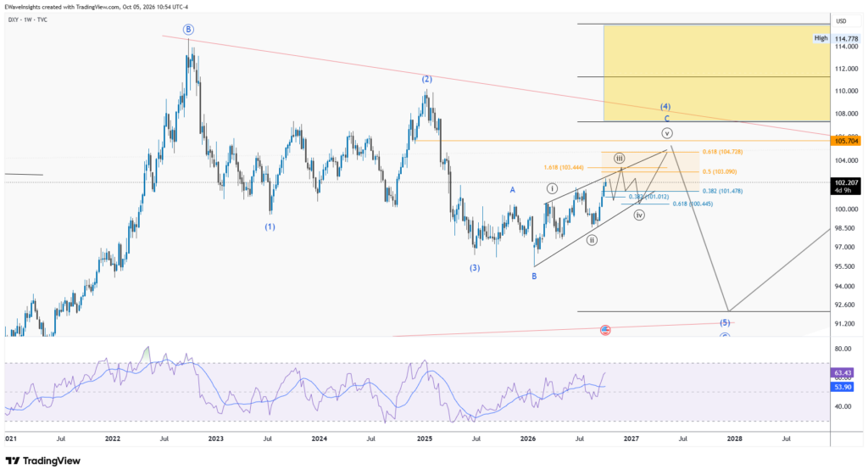The width and height of the screenshot is (868, 475).
Task: Select the blue C label under (4)
Action: point(666,119)
